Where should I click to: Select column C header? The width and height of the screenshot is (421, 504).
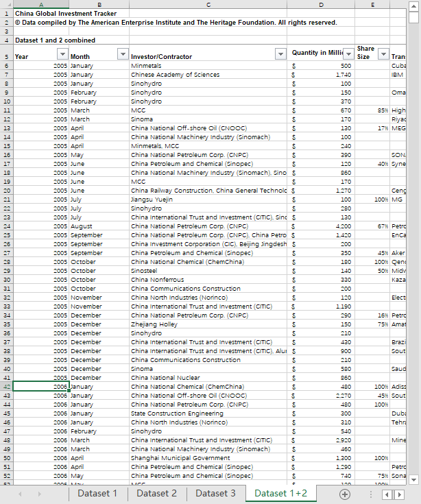(x=208, y=5)
